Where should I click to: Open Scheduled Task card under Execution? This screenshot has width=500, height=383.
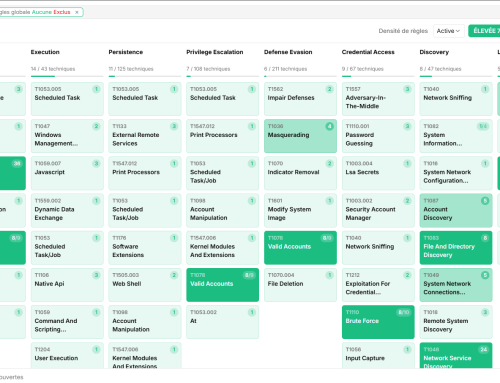pyautogui.click(x=67, y=99)
